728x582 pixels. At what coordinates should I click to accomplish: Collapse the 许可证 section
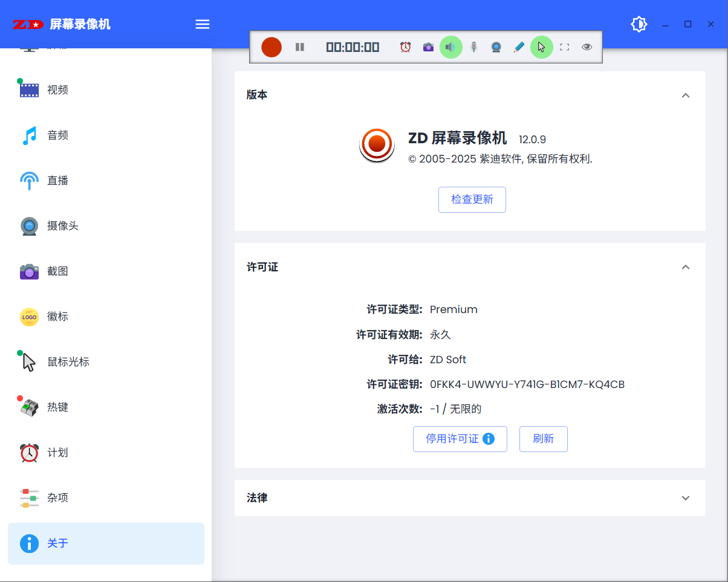pyautogui.click(x=685, y=267)
